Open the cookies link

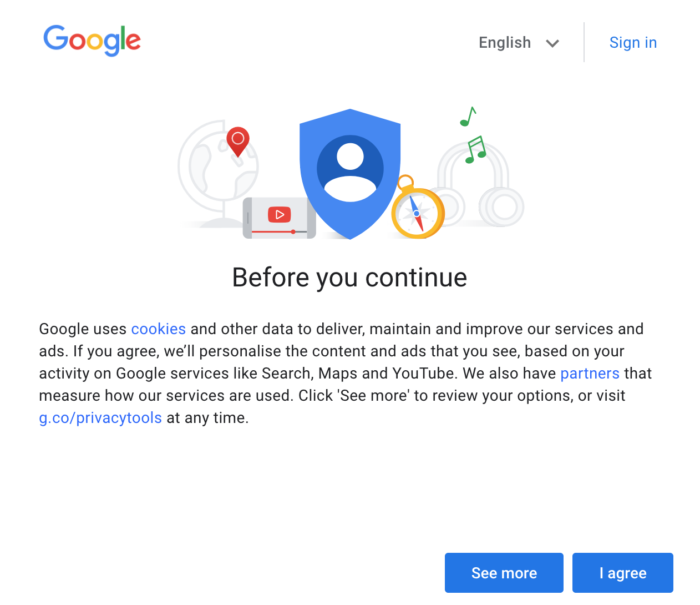coord(158,329)
